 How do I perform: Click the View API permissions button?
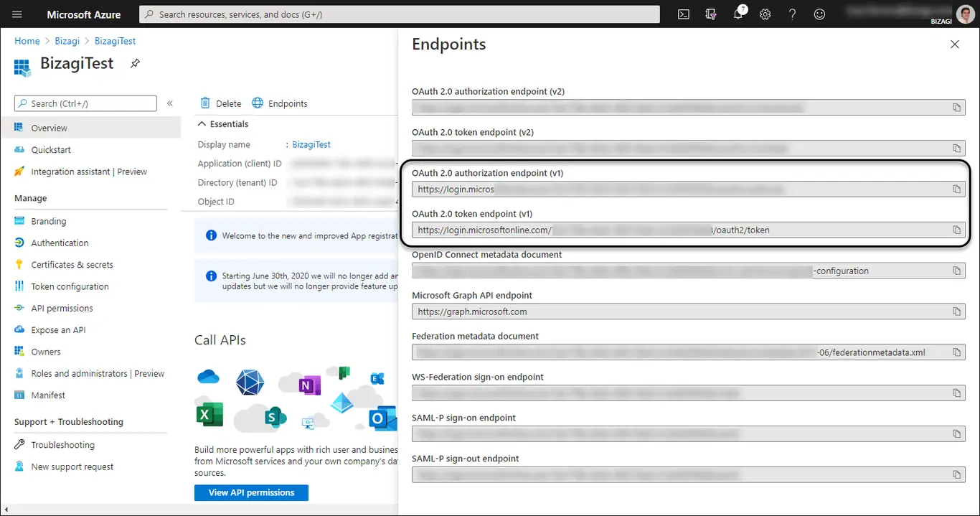tap(251, 492)
